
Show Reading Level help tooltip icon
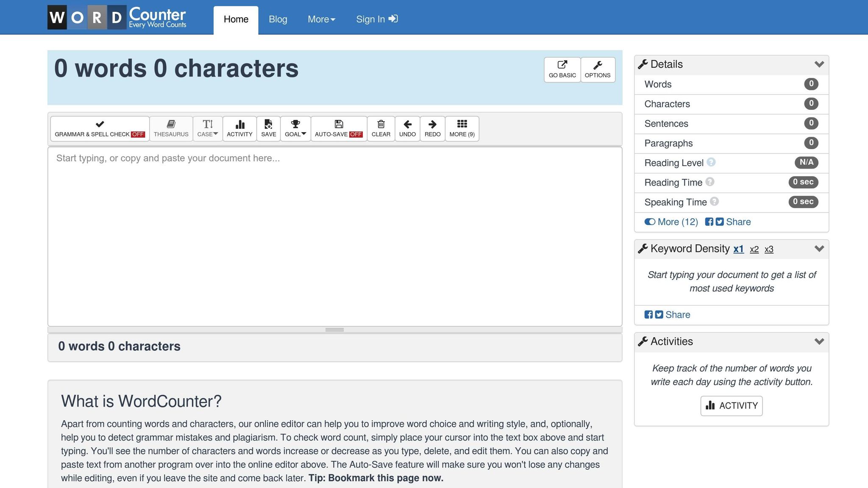pyautogui.click(x=711, y=162)
